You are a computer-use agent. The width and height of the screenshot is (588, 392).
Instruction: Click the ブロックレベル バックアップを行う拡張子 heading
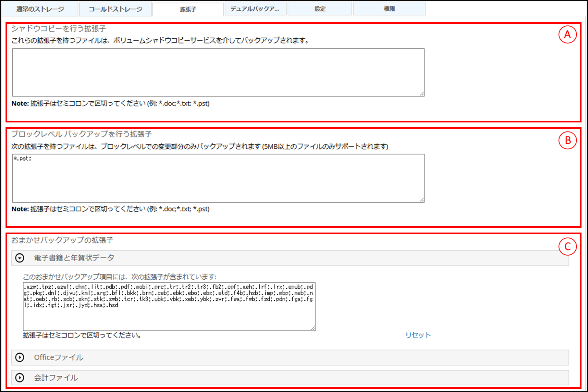pyautogui.click(x=81, y=134)
